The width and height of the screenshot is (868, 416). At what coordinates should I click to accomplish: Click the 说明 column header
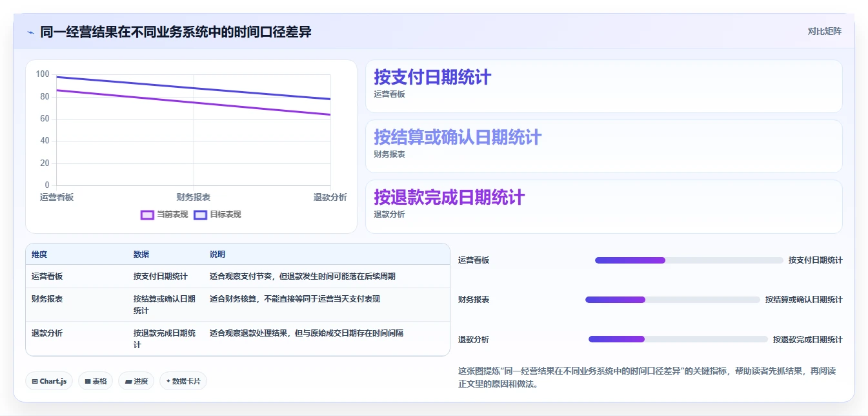pos(327,255)
